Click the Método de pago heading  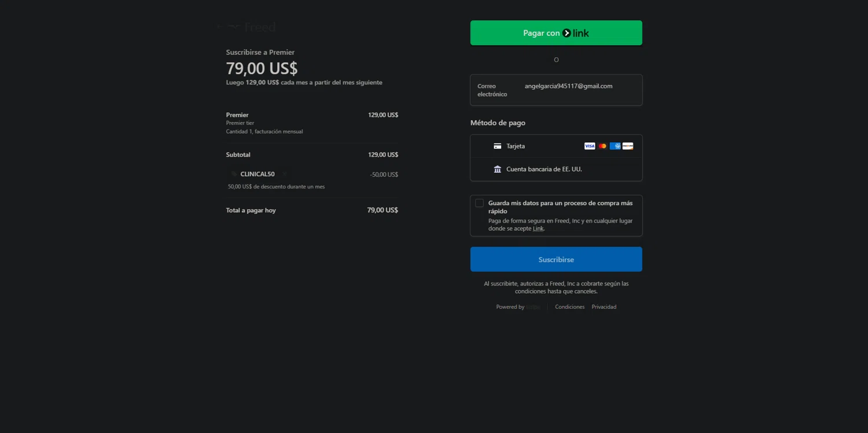tap(498, 123)
